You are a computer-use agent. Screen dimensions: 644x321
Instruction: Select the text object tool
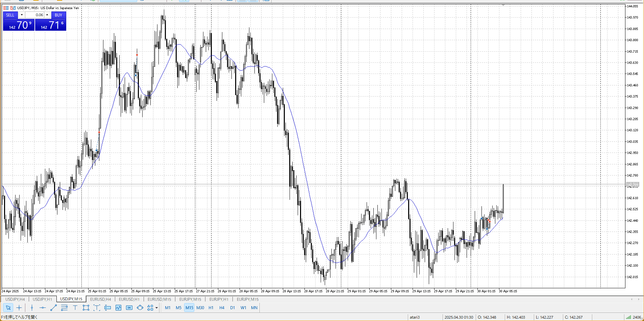tap(75, 307)
